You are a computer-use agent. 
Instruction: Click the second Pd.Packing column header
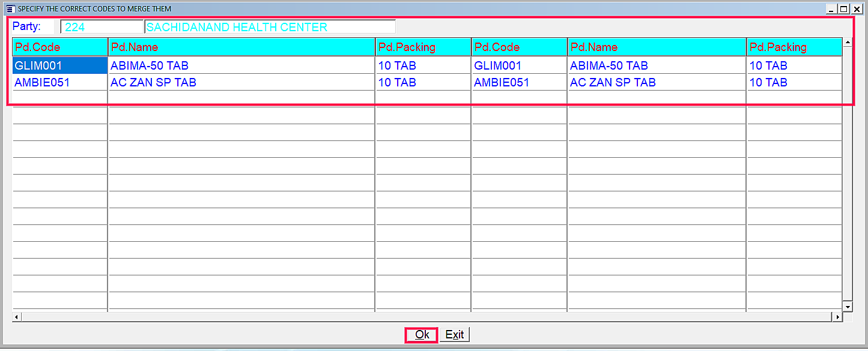click(795, 47)
